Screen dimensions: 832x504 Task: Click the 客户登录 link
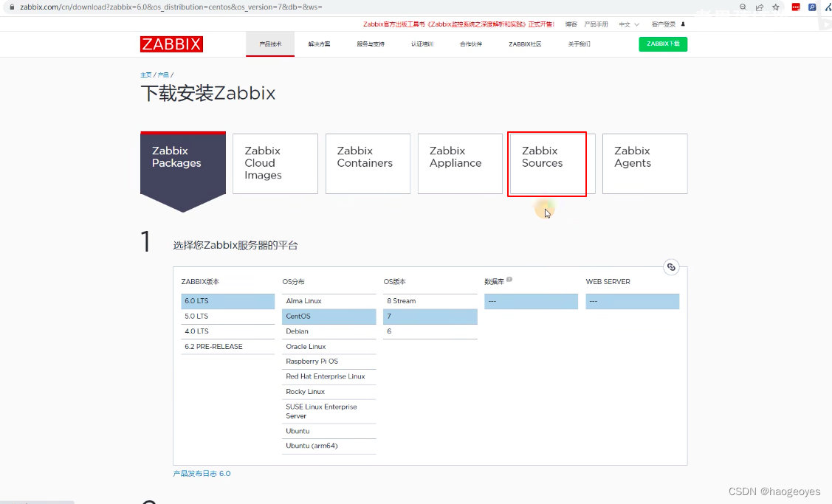click(663, 24)
